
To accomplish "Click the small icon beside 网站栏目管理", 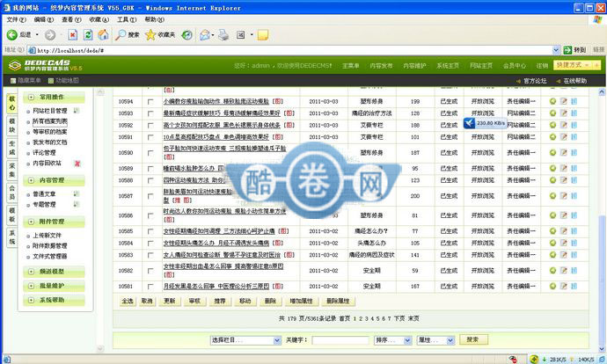I will point(77,111).
